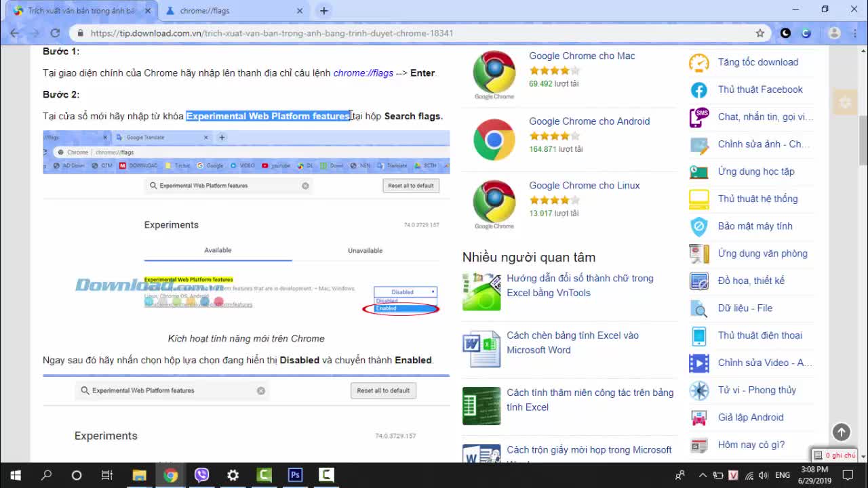Open the volume control in system tray
The image size is (868, 488).
click(763, 475)
